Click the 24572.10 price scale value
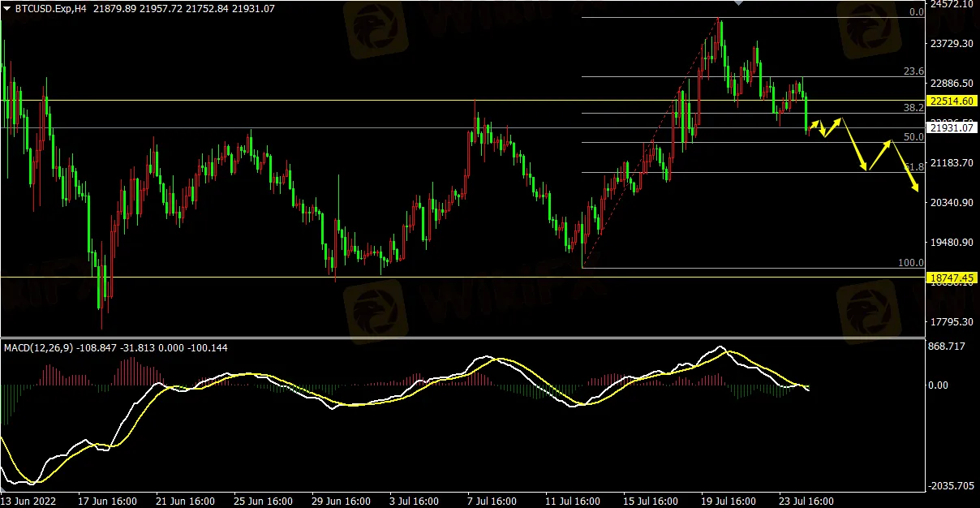The width and height of the screenshot is (980, 508). pos(952,4)
